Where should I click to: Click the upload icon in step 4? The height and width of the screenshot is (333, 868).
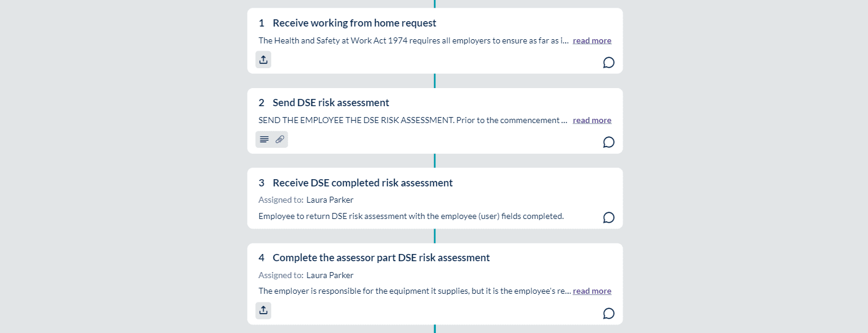coord(263,311)
